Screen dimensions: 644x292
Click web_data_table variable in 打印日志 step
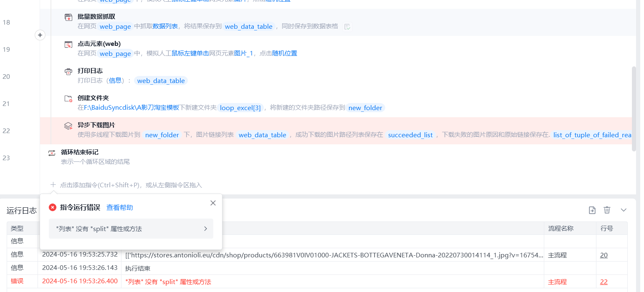(x=161, y=81)
